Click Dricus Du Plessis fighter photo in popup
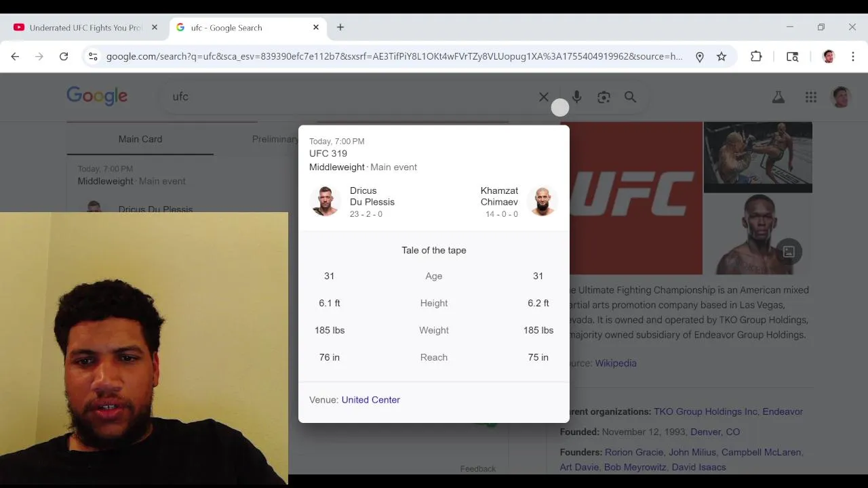Screen dimensions: 868x488 [325, 201]
